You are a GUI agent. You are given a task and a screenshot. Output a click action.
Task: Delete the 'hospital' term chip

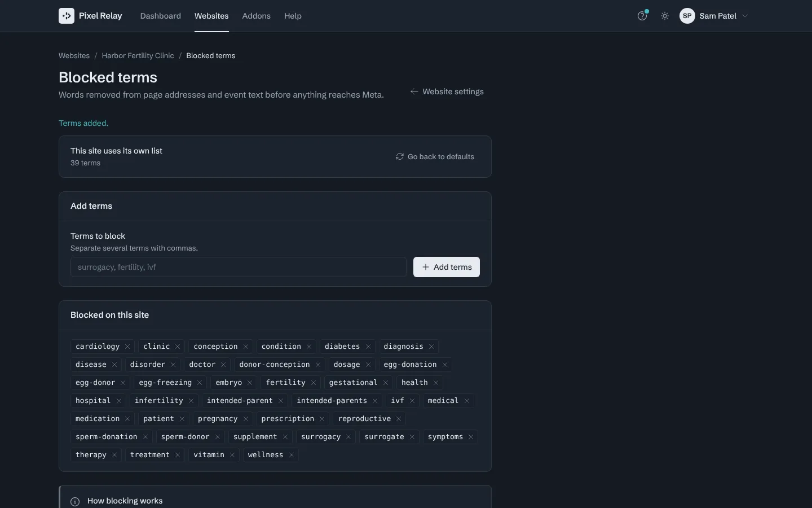pyautogui.click(x=119, y=401)
